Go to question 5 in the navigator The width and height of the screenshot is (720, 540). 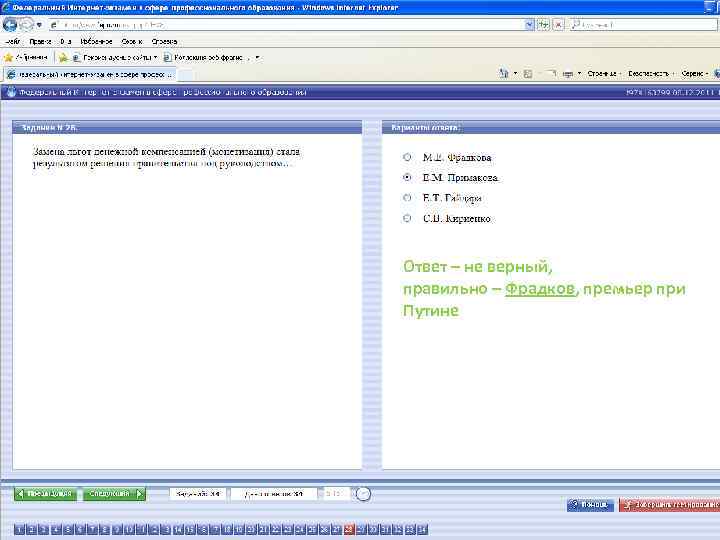[68, 529]
